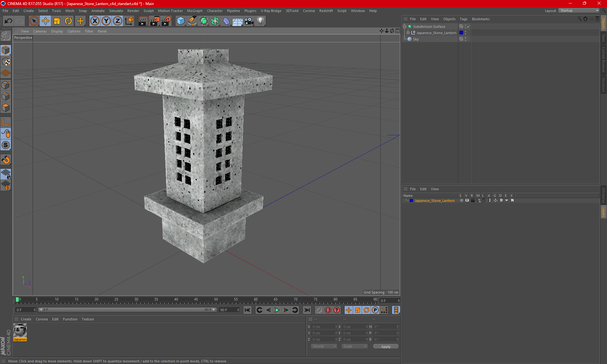Open viewport Cameras menu

click(40, 31)
